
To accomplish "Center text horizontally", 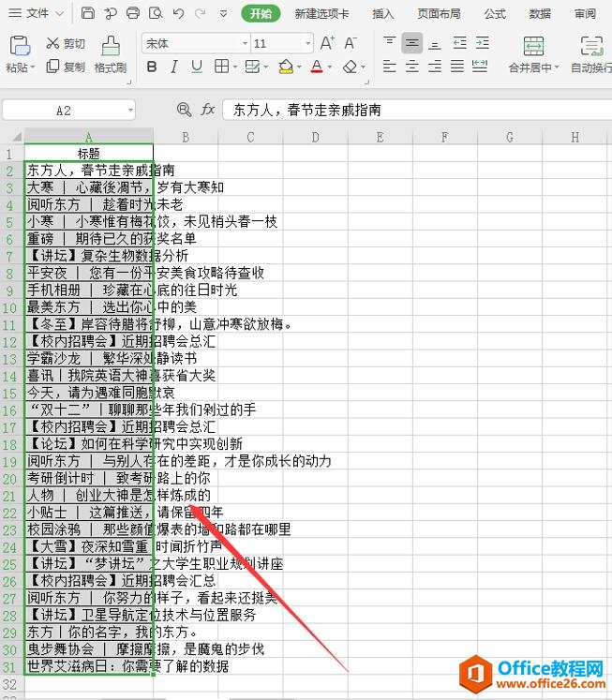I will point(412,67).
